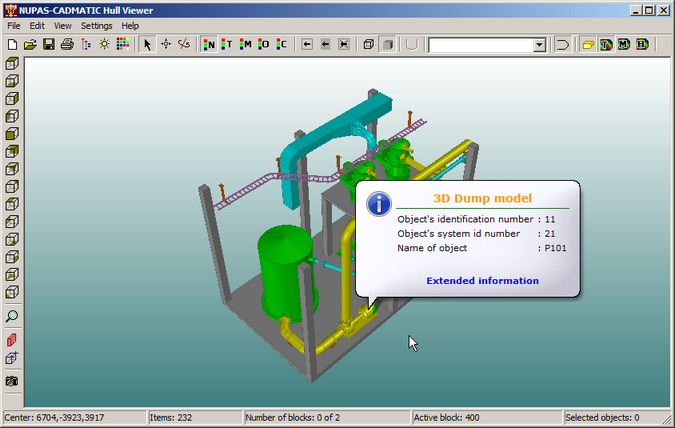Open the View menu
Image resolution: width=675 pixels, height=428 pixels.
point(62,26)
